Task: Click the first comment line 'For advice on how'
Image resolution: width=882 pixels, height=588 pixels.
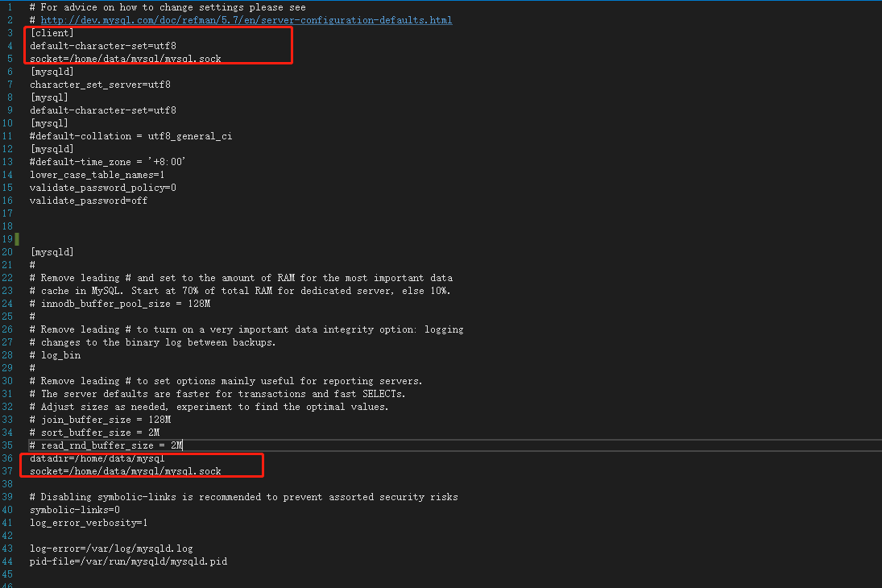Action: [x=168, y=7]
